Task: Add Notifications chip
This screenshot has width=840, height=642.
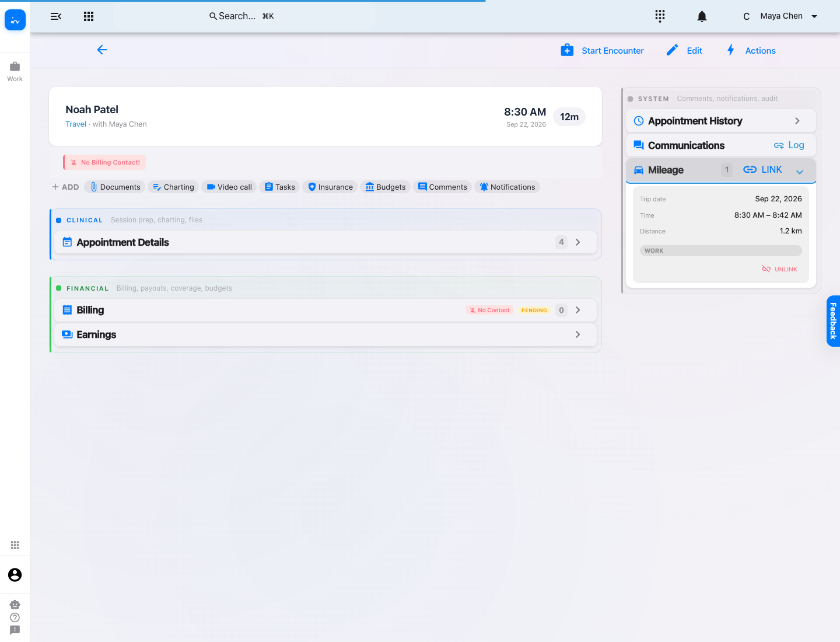Action: pos(508,187)
